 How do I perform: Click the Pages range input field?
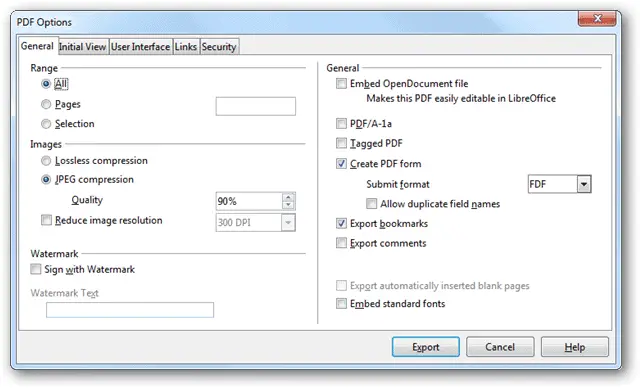click(x=256, y=106)
